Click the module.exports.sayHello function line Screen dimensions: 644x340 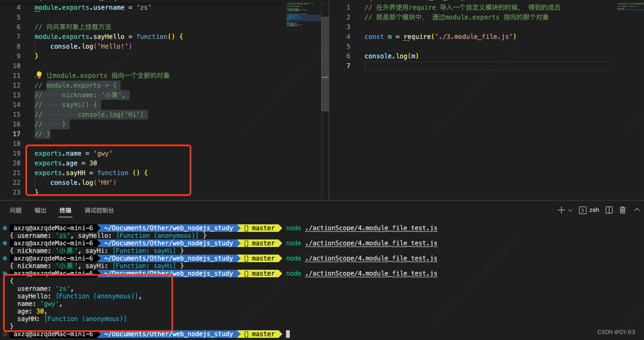pyautogui.click(x=109, y=37)
